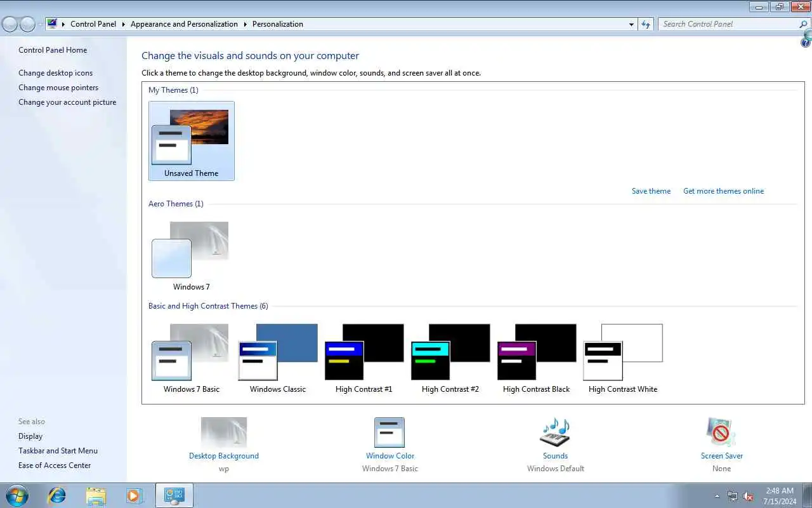The image size is (812, 508).
Task: Open Change mouse pointers
Action: point(58,88)
